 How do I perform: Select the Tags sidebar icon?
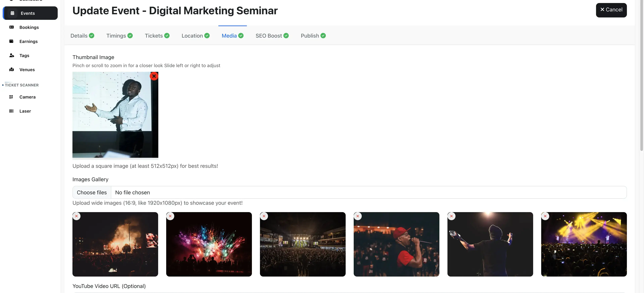12,55
